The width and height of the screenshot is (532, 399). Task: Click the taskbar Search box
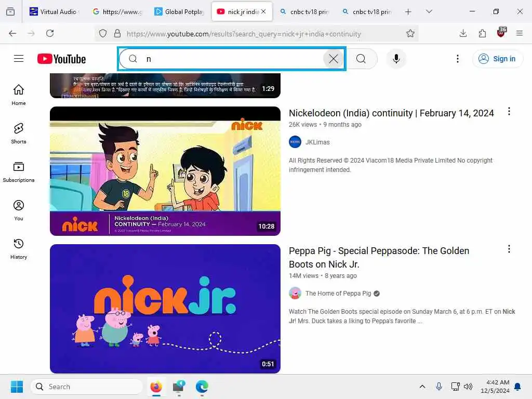pyautogui.click(x=87, y=387)
